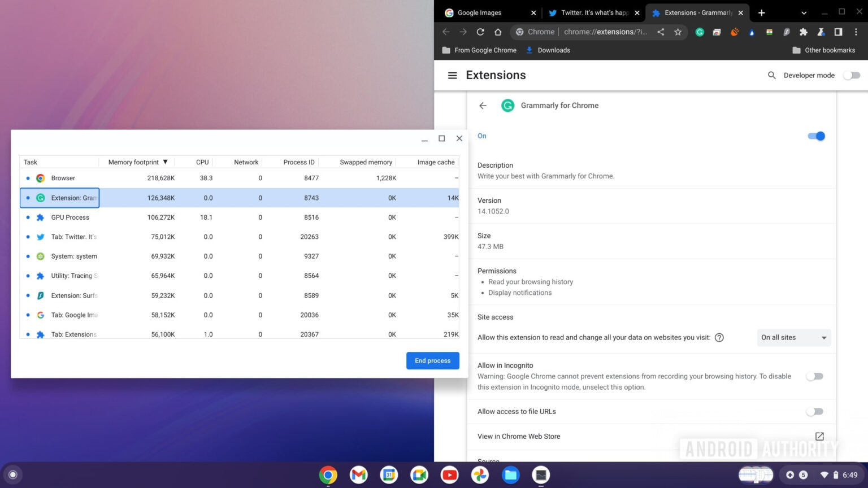This screenshot has height=488, width=868.
Task: Open the orange flashlight extension icon
Action: pyautogui.click(x=735, y=32)
